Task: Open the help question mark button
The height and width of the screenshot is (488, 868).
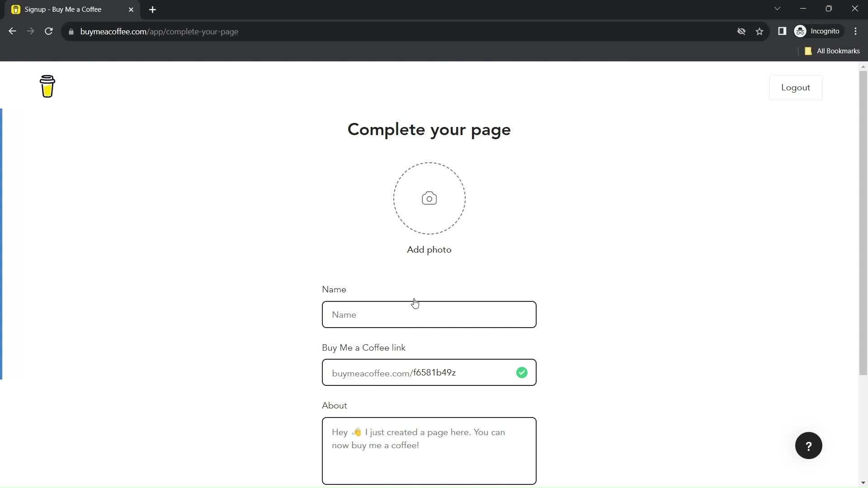Action: [x=808, y=446]
